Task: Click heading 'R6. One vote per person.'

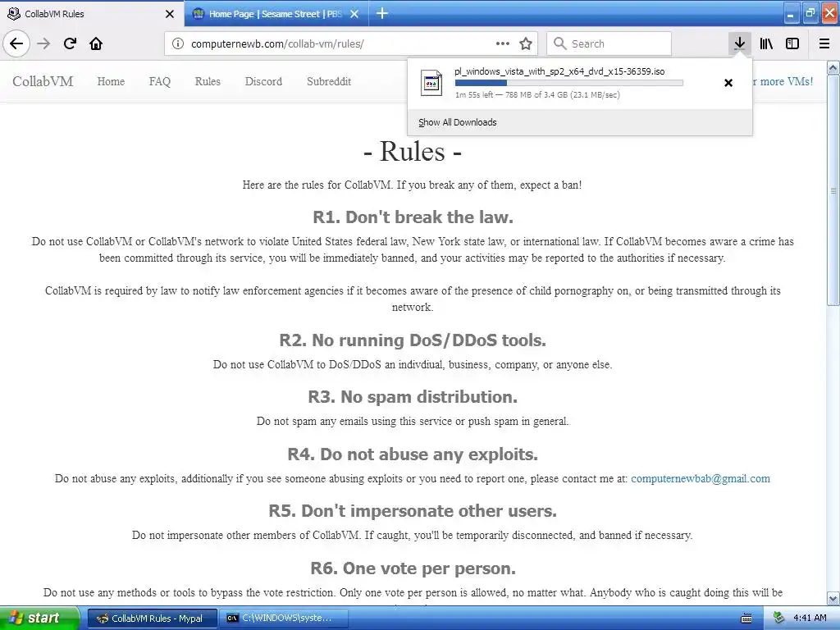Action: click(413, 568)
